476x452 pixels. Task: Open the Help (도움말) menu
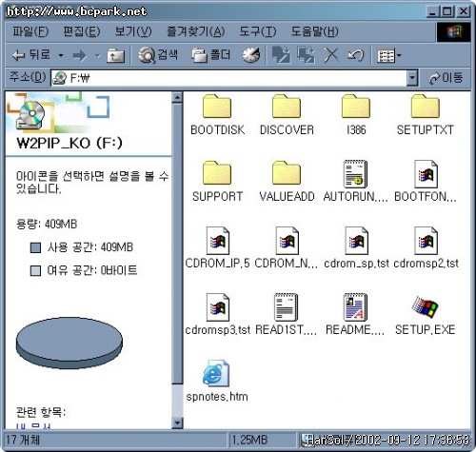pos(315,31)
